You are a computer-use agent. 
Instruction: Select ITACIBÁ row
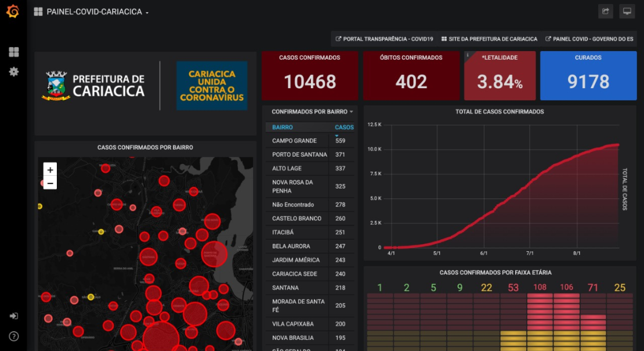point(310,233)
